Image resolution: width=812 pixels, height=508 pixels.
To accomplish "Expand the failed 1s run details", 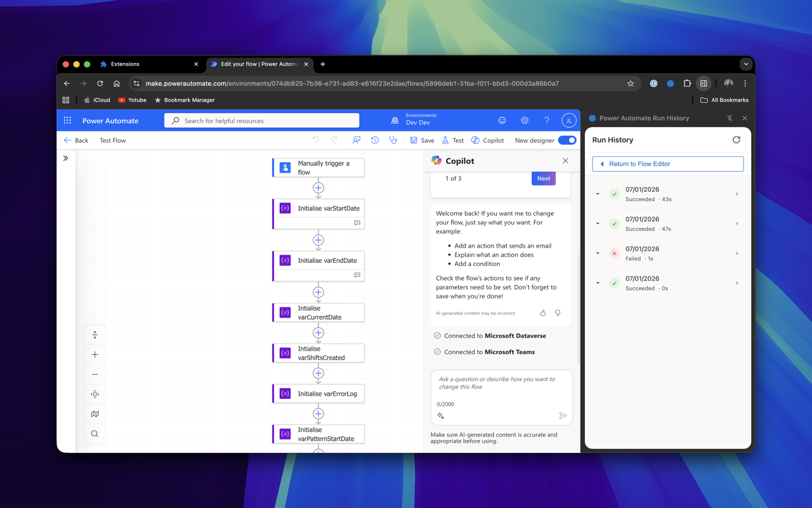I will click(598, 253).
